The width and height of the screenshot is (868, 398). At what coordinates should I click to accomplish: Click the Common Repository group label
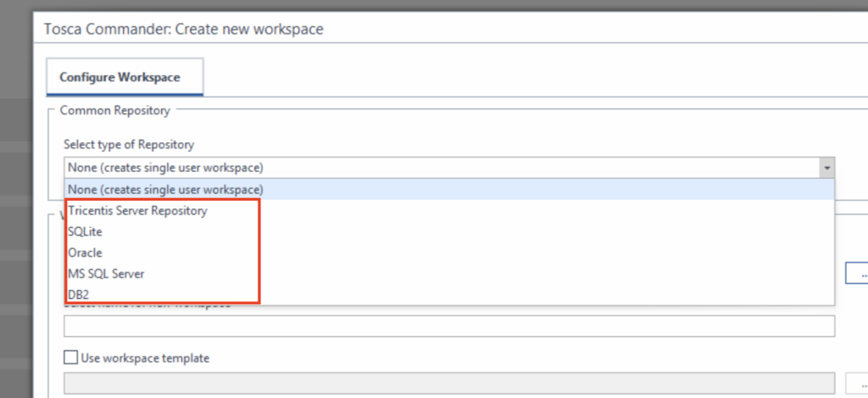(x=114, y=110)
